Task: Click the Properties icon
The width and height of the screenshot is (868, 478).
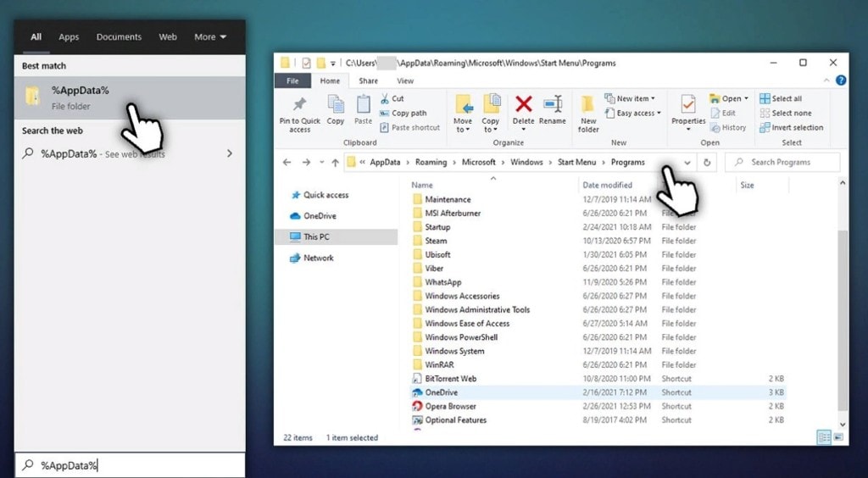Action: click(688, 104)
